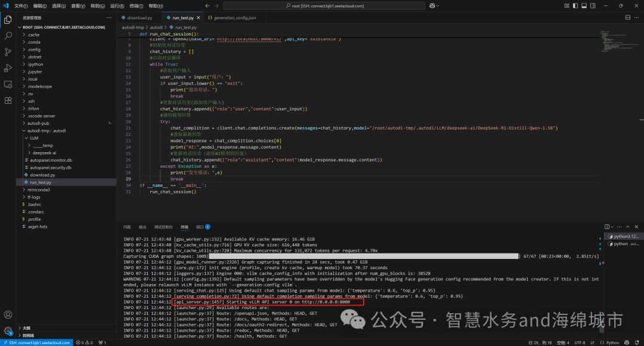This screenshot has height=346, width=644.
Task: Hide the terminal panel with X
Action: point(636,227)
